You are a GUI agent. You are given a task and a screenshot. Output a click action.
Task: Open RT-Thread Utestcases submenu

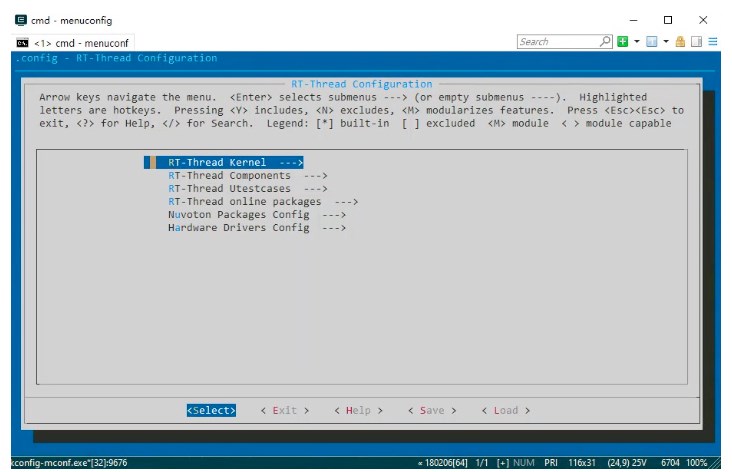(x=248, y=189)
